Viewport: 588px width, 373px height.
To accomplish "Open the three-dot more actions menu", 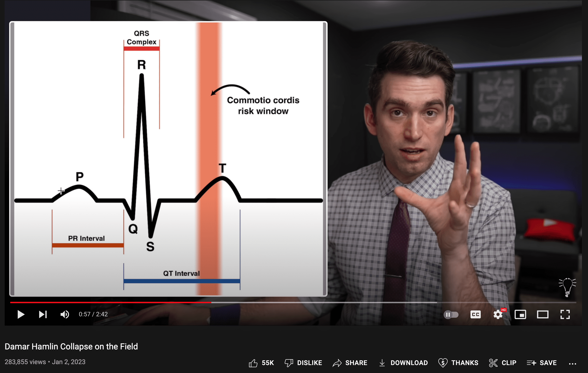I will [572, 363].
